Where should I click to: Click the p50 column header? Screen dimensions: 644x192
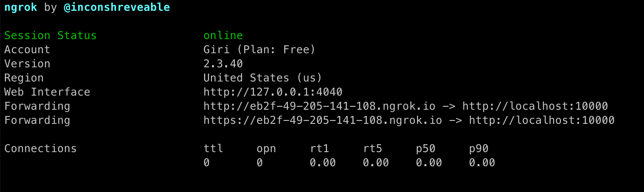coord(426,149)
